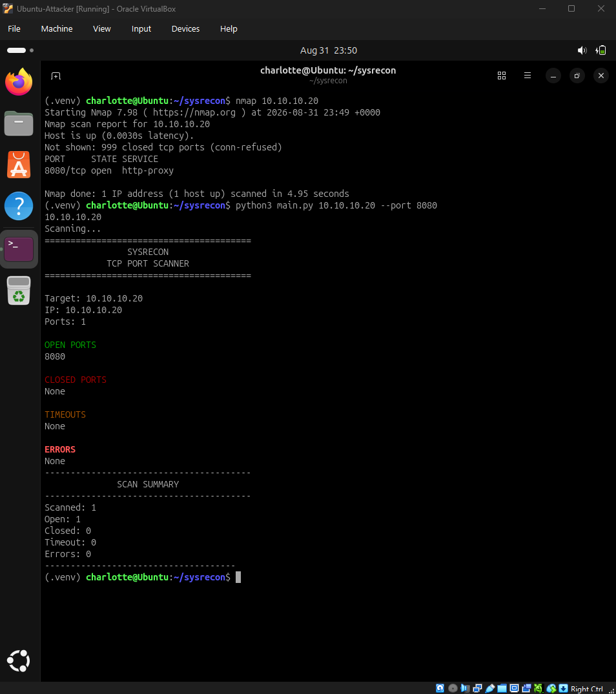The width and height of the screenshot is (616, 694).
Task: Click the 'Scanning...' line
Action: (72, 229)
